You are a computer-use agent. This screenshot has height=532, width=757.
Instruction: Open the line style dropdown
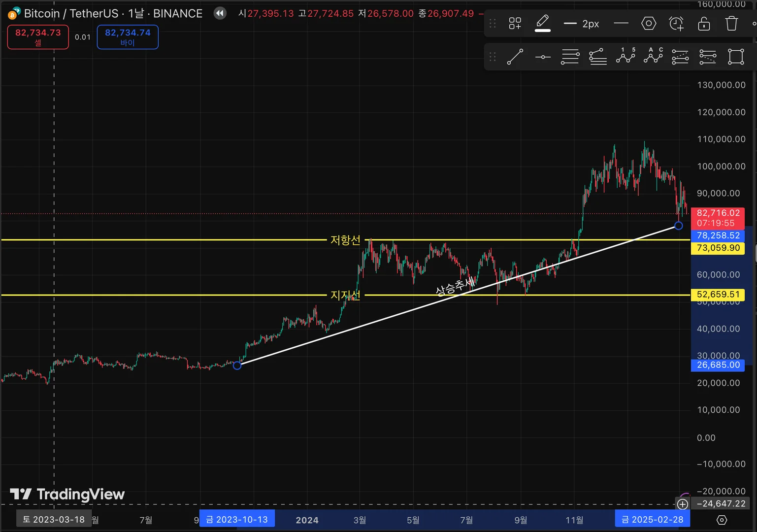tap(621, 23)
